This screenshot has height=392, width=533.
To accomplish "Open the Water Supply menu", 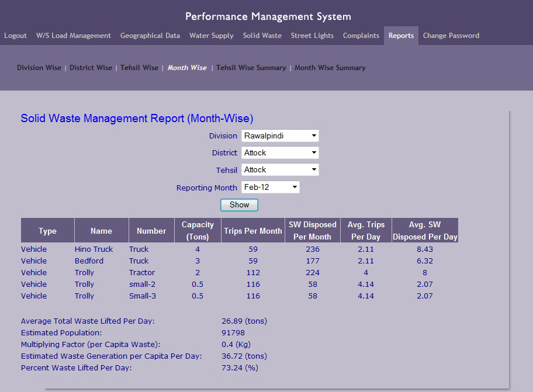I will 212,36.
